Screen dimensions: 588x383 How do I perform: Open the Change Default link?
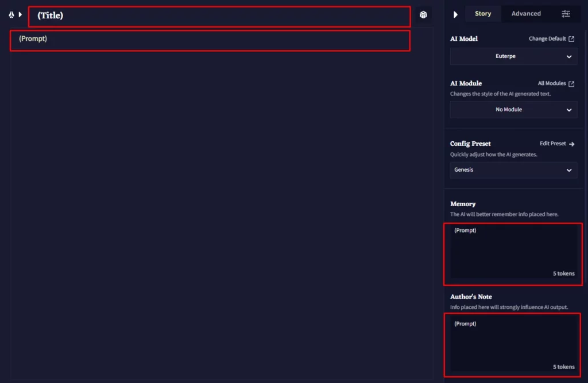coord(551,38)
